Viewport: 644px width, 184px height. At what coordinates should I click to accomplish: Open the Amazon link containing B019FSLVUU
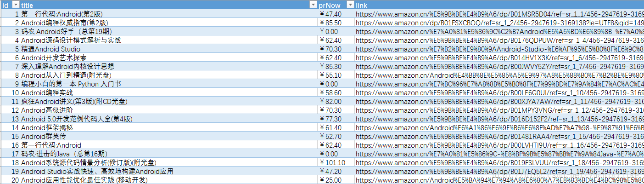click(x=499, y=162)
